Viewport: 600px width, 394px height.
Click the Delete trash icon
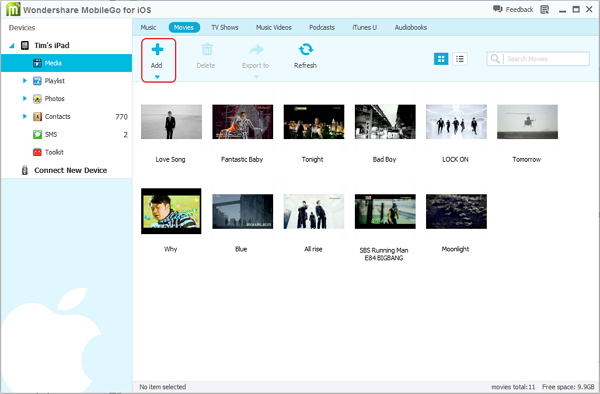[207, 49]
